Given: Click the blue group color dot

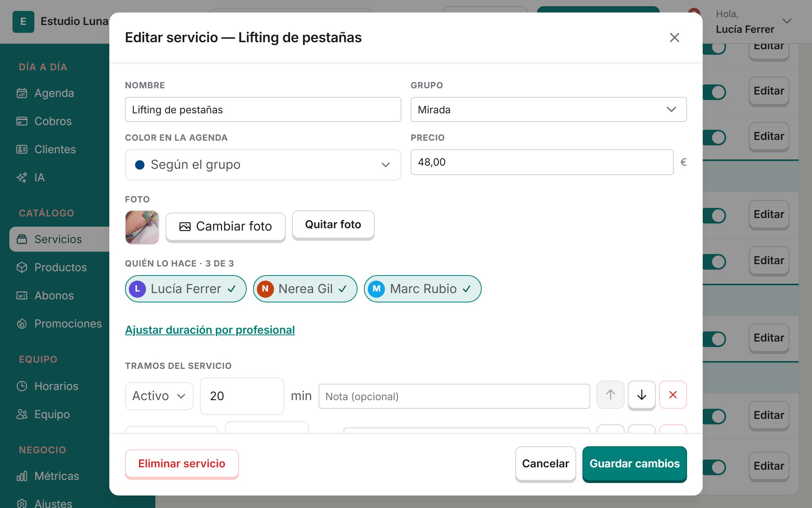Looking at the screenshot, I should 140,165.
